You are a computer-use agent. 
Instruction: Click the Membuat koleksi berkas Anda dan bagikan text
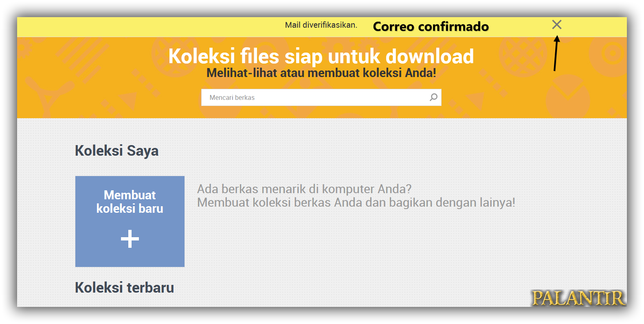click(x=356, y=203)
